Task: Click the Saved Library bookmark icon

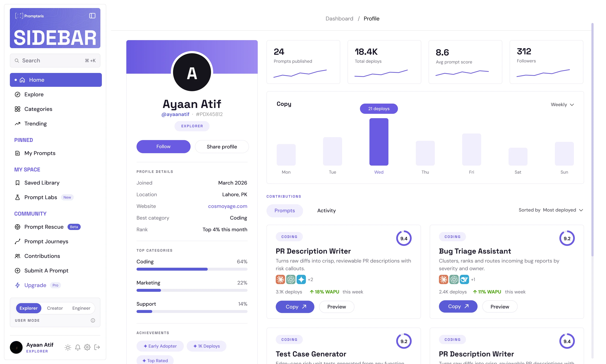Action: 17,183
